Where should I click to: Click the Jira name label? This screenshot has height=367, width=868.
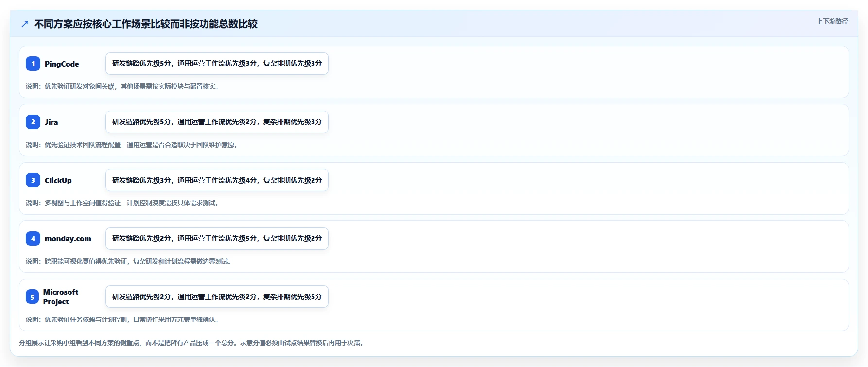click(51, 122)
